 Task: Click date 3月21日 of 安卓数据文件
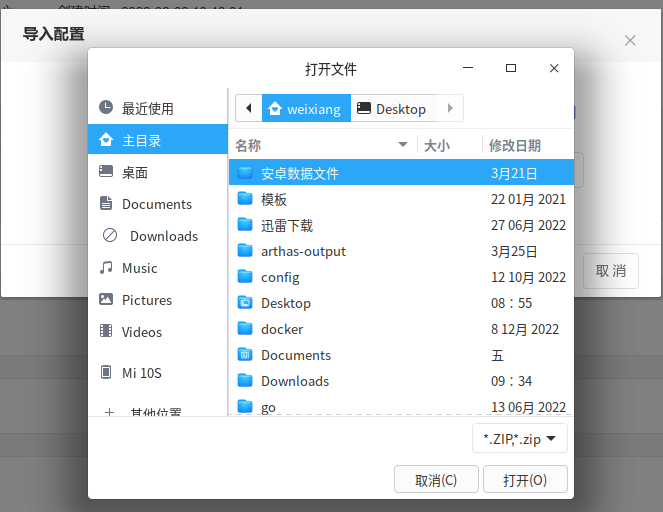[514, 173]
